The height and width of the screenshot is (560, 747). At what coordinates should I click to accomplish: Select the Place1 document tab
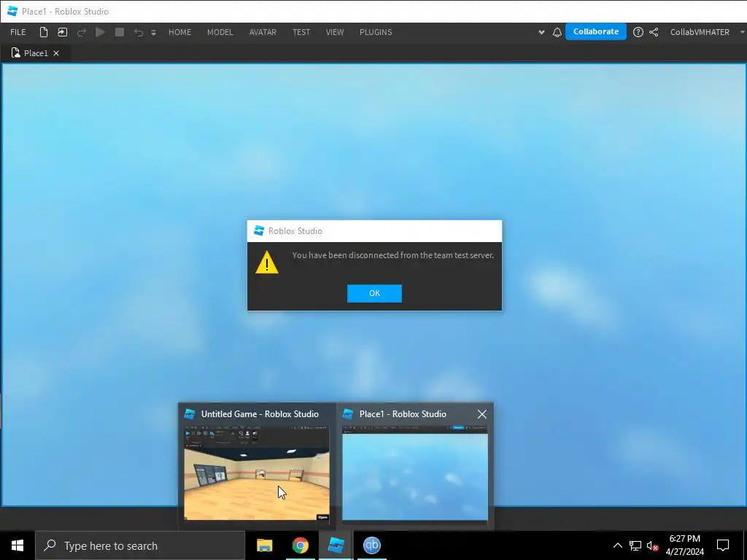(36, 52)
